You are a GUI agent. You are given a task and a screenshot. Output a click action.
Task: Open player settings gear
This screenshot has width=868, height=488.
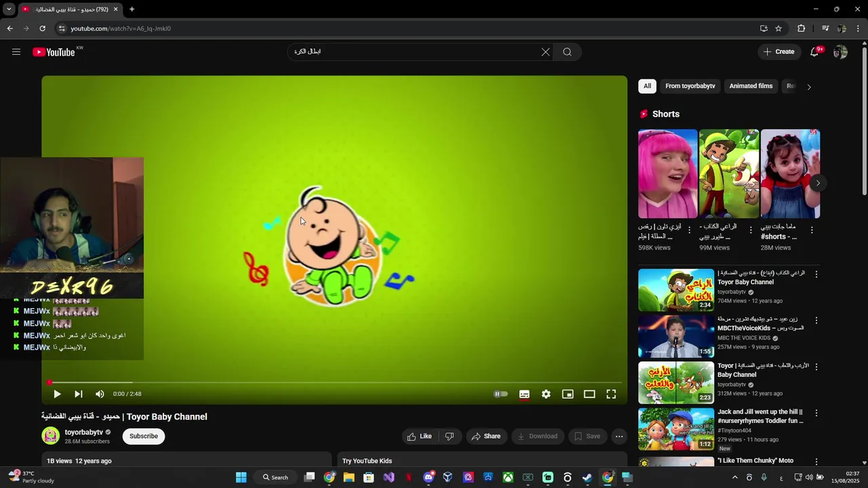point(546,394)
